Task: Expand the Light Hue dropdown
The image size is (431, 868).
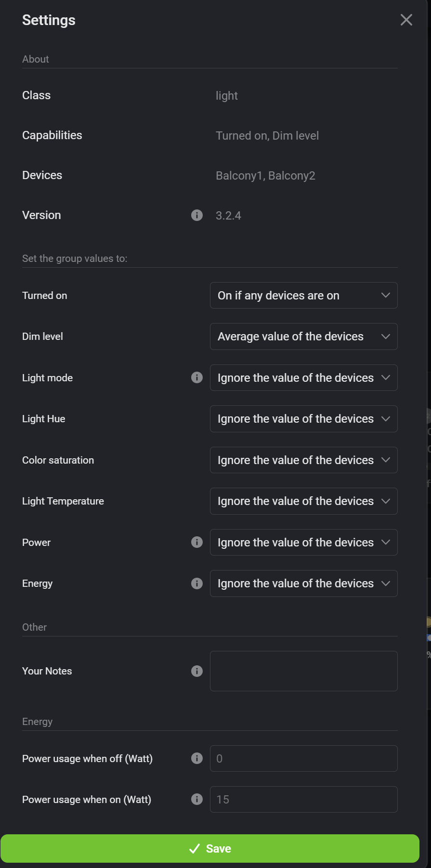Action: [x=303, y=419]
